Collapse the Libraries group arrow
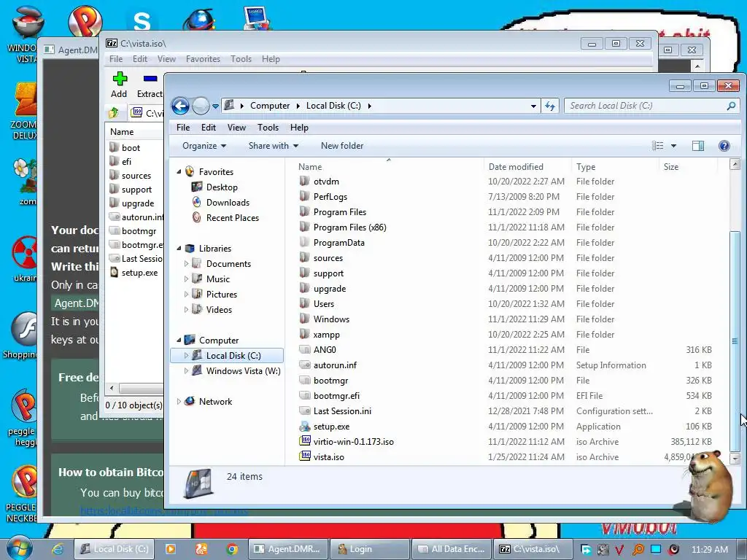The width and height of the screenshot is (747, 560). (179, 248)
